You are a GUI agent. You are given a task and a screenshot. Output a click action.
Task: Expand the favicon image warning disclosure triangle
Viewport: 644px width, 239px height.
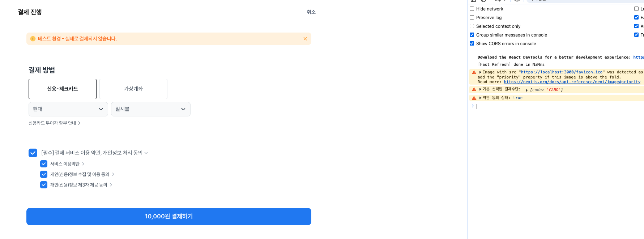(480, 72)
